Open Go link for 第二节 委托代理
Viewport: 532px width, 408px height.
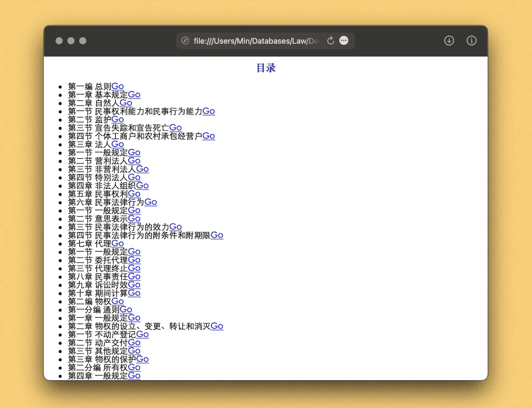134,260
